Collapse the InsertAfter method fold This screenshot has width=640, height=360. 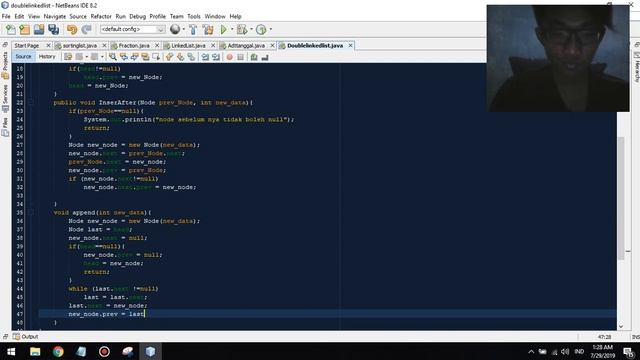tap(30, 102)
